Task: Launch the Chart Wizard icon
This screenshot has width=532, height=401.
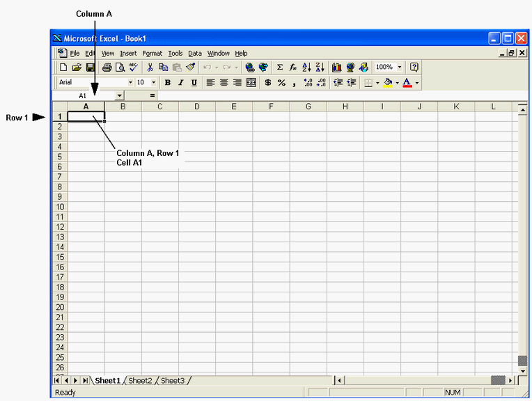Action: [336, 67]
